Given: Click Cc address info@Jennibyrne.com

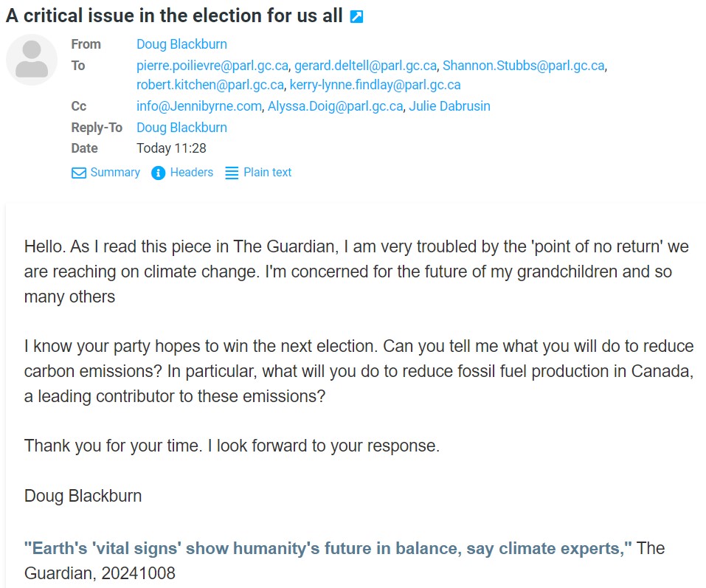Looking at the screenshot, I should pos(198,106).
